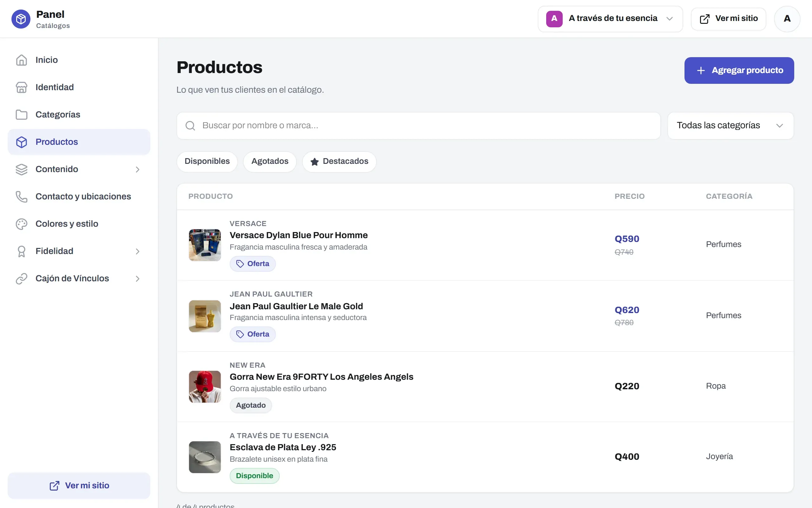Click the Disponible badge on Esclava de Plata
The height and width of the screenshot is (508, 812).
pos(254,476)
